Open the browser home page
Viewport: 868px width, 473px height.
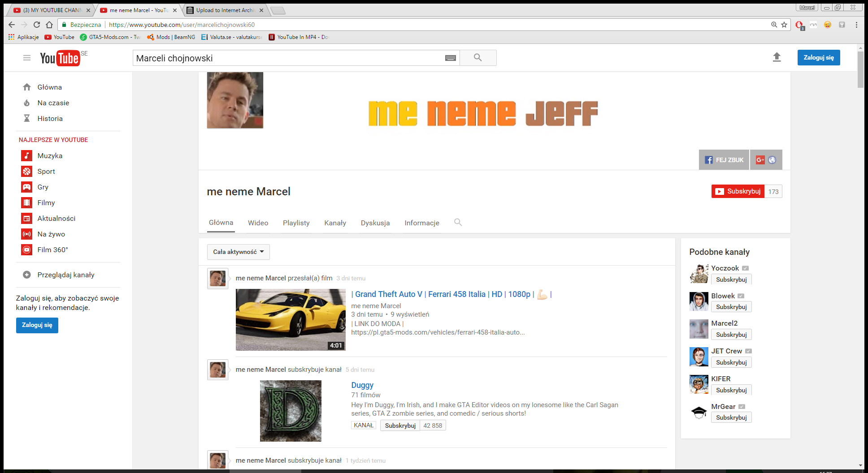49,25
